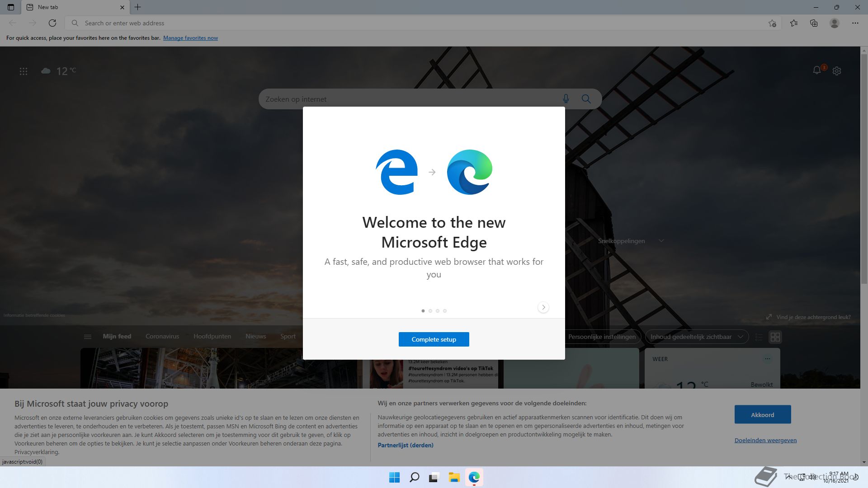
Task: Click the address bar search field
Action: [x=423, y=23]
